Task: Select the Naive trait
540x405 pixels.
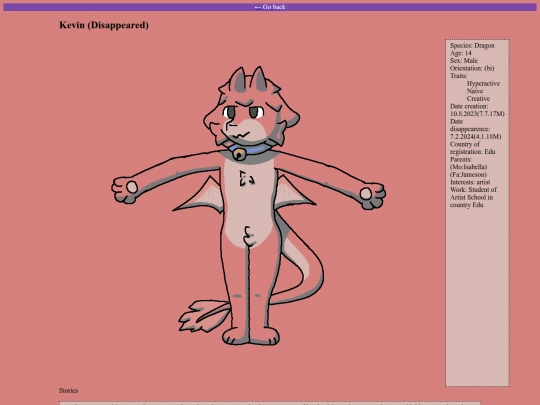Action: click(x=475, y=91)
